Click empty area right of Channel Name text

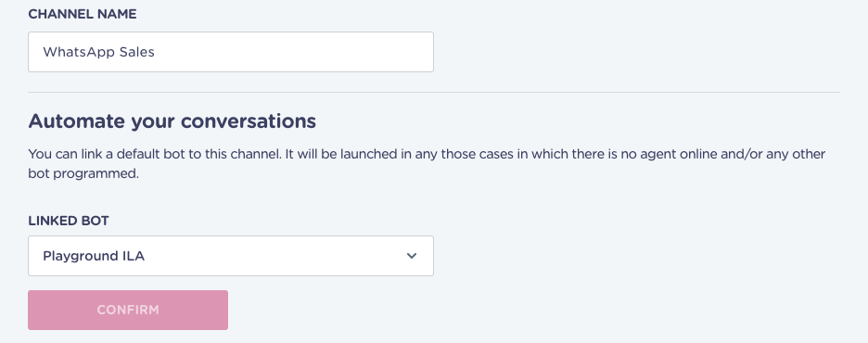293,52
